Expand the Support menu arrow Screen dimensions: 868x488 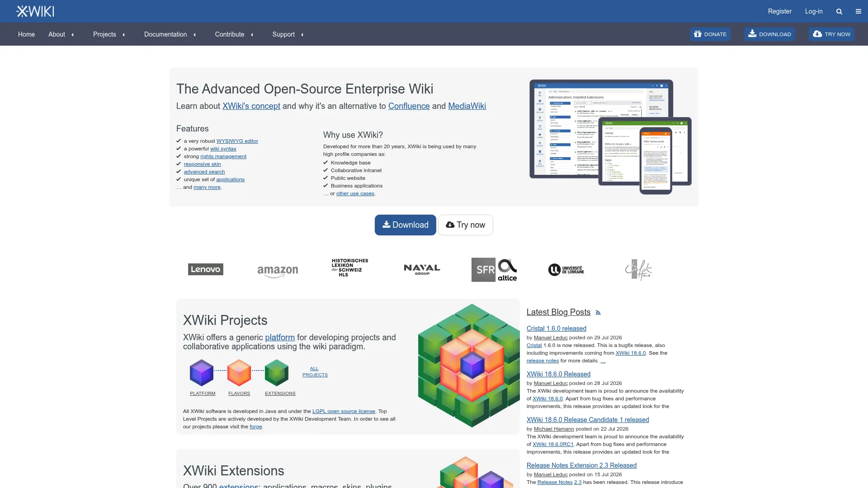tap(302, 35)
